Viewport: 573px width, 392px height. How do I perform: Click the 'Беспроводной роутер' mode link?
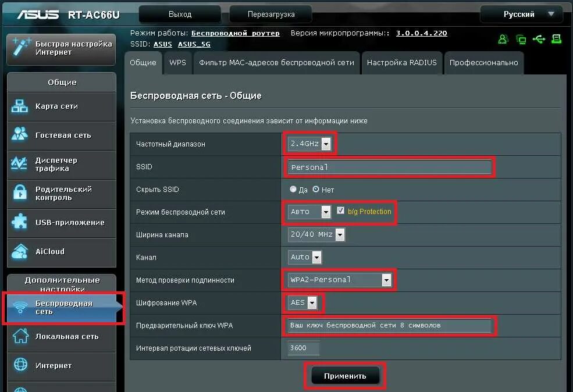click(236, 33)
